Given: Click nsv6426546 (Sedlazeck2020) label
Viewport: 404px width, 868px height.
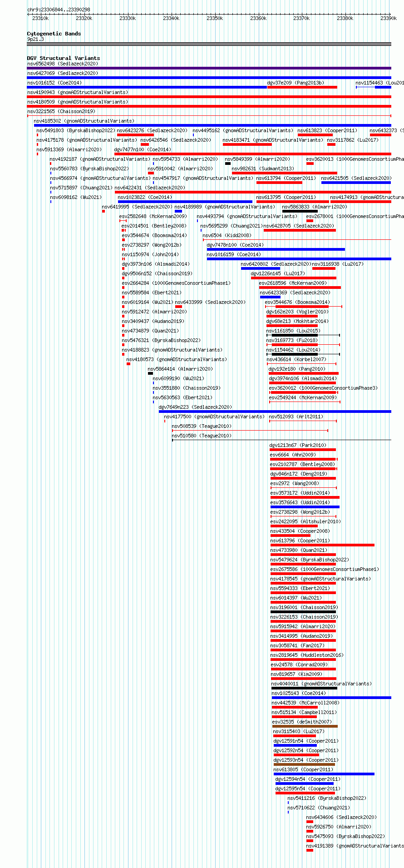Looking at the screenshot, I should [x=176, y=140].
